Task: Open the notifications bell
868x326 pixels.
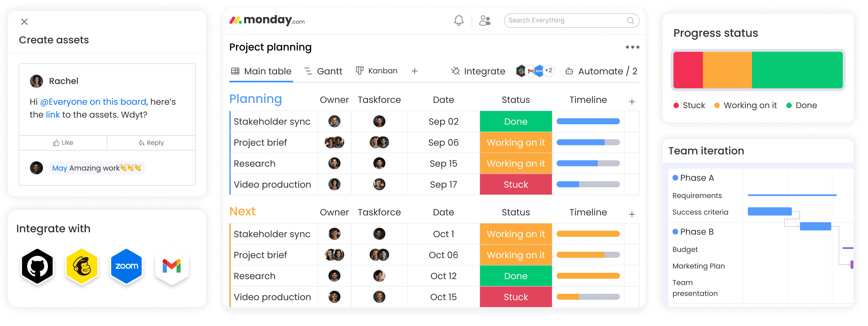Action: coord(459,21)
